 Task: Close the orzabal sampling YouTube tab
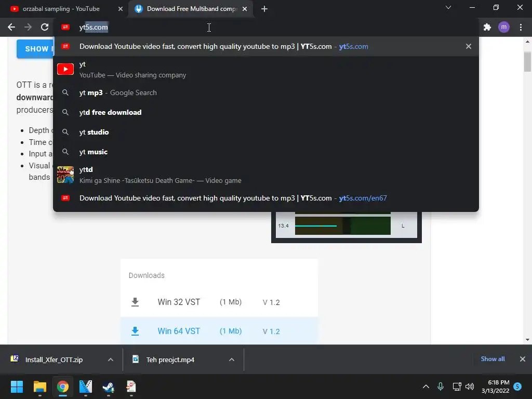pos(121,9)
